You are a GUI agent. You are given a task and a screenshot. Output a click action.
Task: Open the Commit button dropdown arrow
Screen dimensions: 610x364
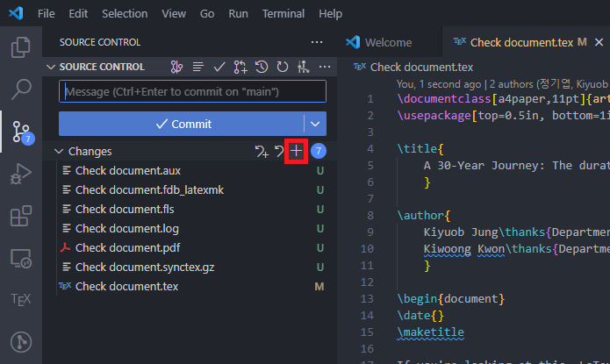(x=315, y=124)
